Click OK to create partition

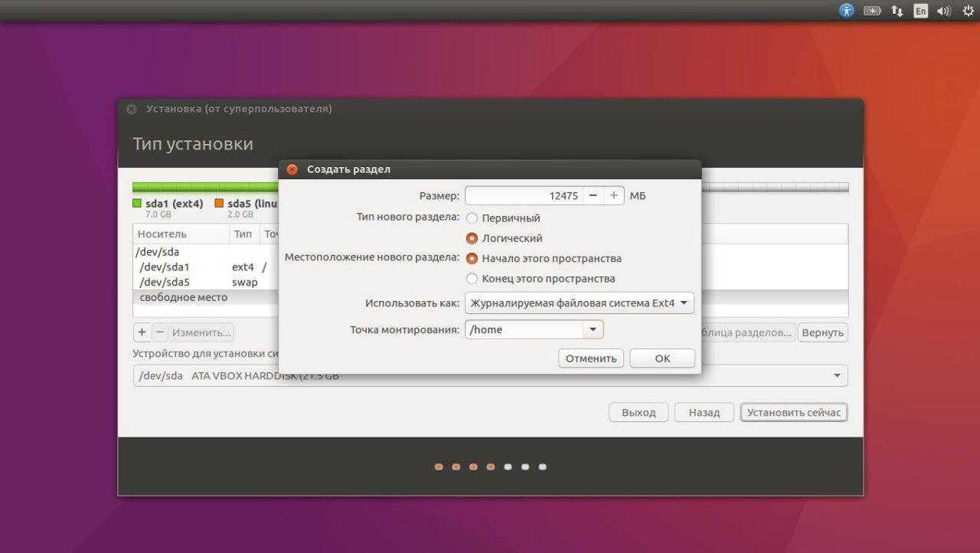tap(662, 358)
